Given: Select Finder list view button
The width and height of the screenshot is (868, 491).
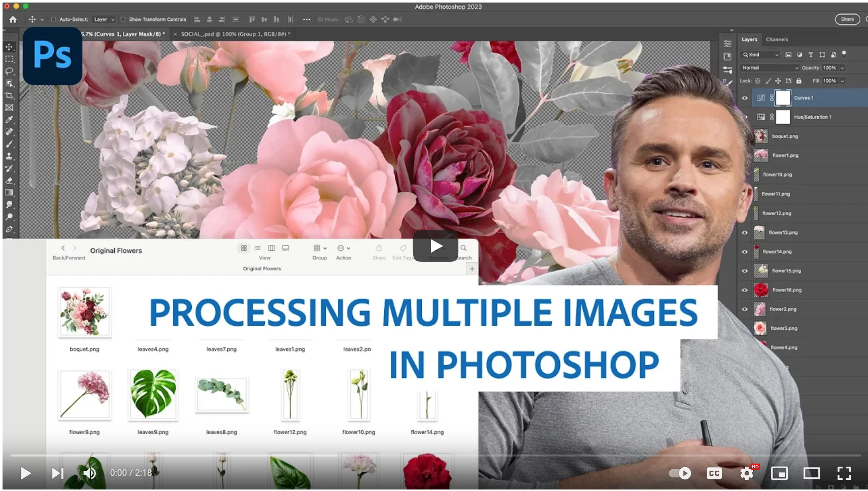Looking at the screenshot, I should point(257,248).
